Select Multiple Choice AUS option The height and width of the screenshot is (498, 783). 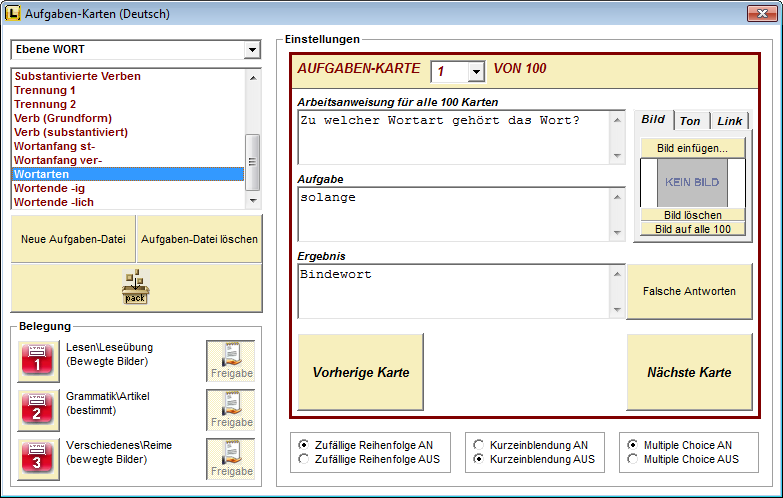pyautogui.click(x=632, y=459)
